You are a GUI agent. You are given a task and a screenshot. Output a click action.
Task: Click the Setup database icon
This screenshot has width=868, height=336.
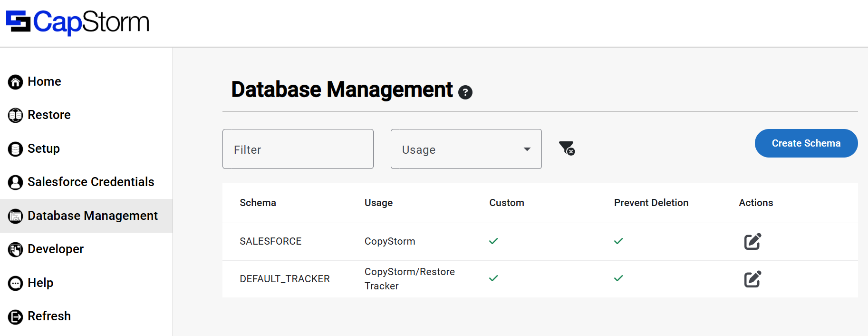click(x=15, y=149)
